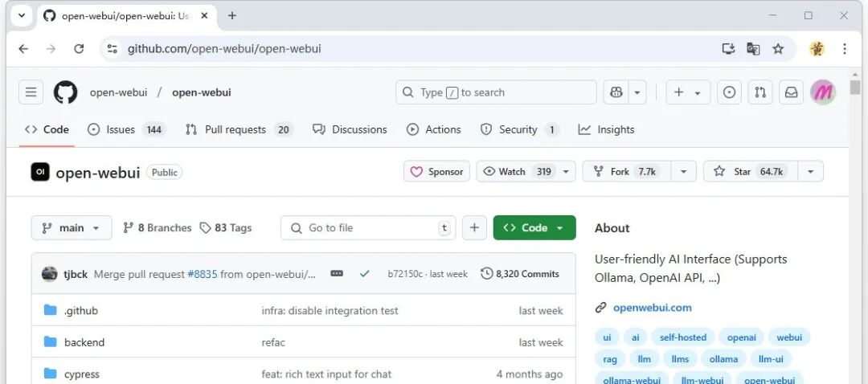Expand the commit message ellipsis
Screen dimensions: 868x384
tap(337, 274)
